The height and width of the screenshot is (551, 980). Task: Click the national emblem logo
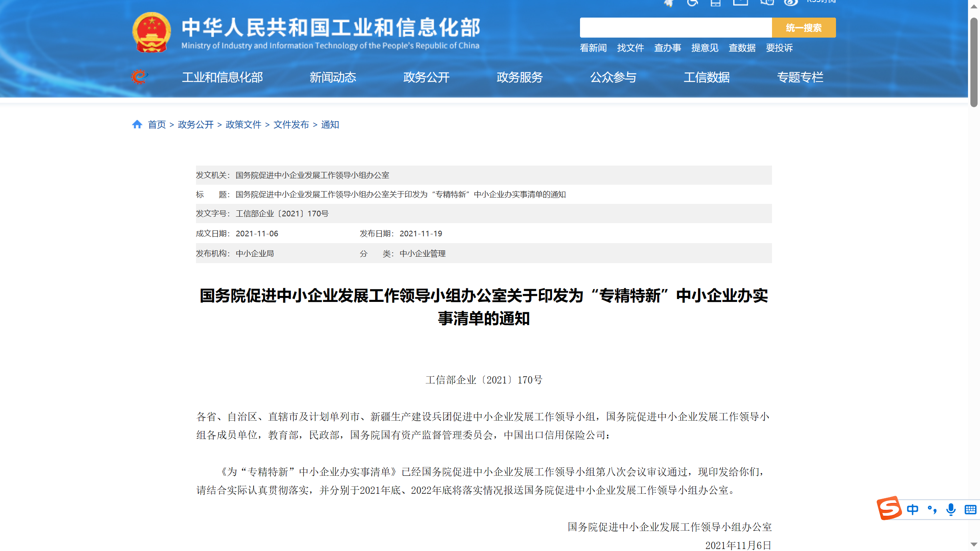[x=152, y=32]
